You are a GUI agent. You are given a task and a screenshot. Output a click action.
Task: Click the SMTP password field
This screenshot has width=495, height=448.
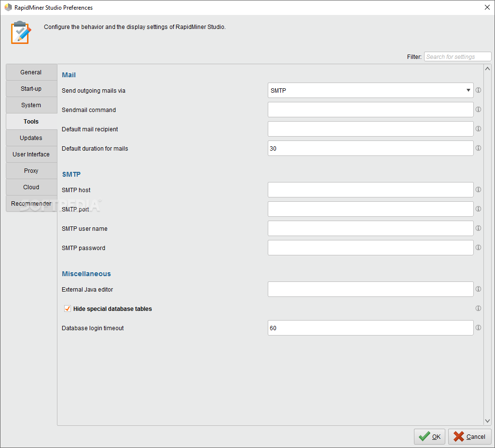pyautogui.click(x=371, y=248)
